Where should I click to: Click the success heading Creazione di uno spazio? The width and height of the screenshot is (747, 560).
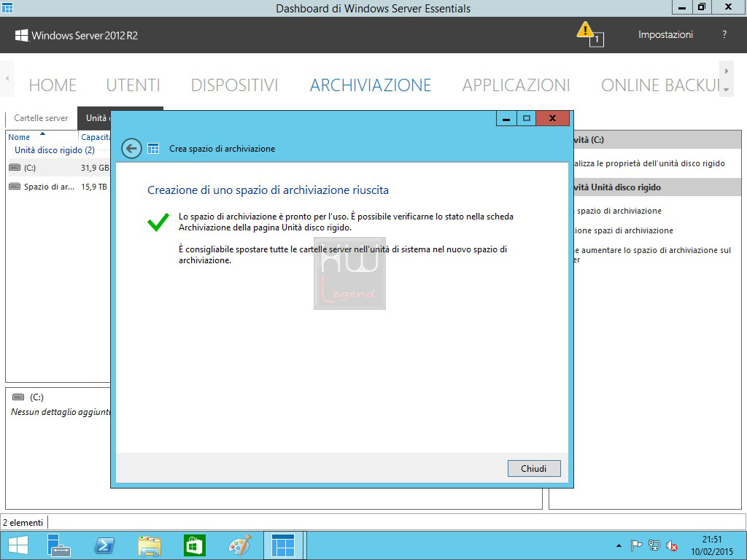[x=268, y=190]
